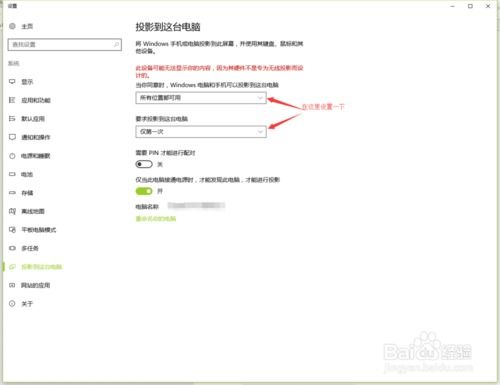Toggle the require PIN for pairing switch
Screen dimensions: 500x385
(x=144, y=164)
